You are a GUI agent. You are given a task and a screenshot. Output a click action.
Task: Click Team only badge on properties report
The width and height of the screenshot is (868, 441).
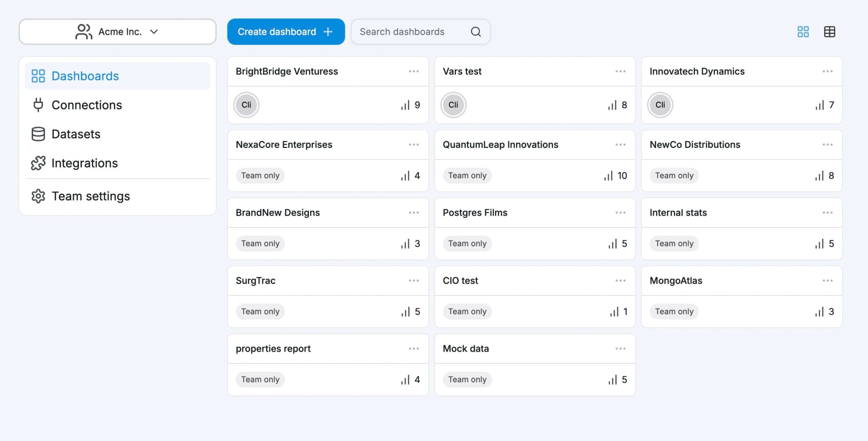[x=260, y=380]
